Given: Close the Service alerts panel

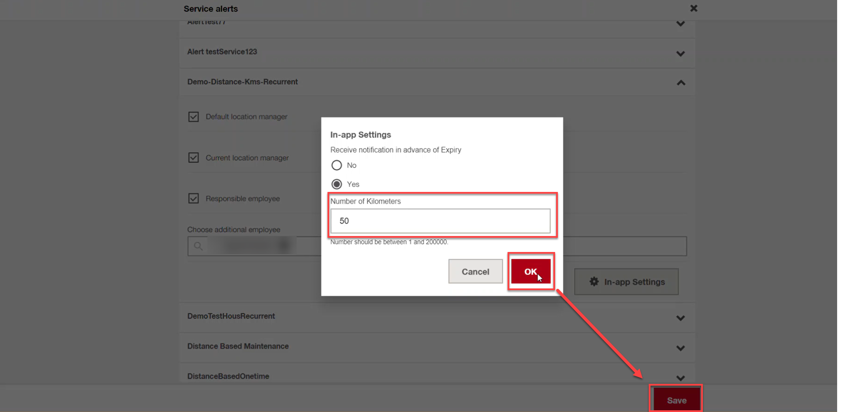Looking at the screenshot, I should point(693,8).
